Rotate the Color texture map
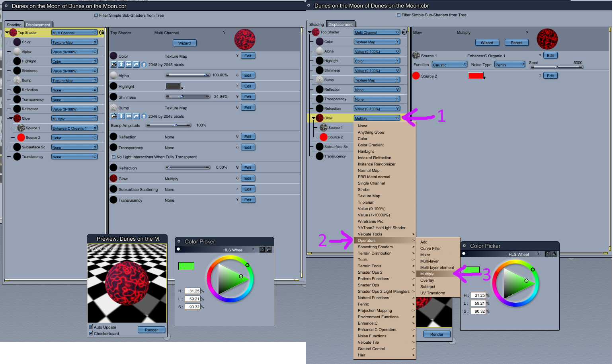The height and width of the screenshot is (364, 613). tap(137, 64)
